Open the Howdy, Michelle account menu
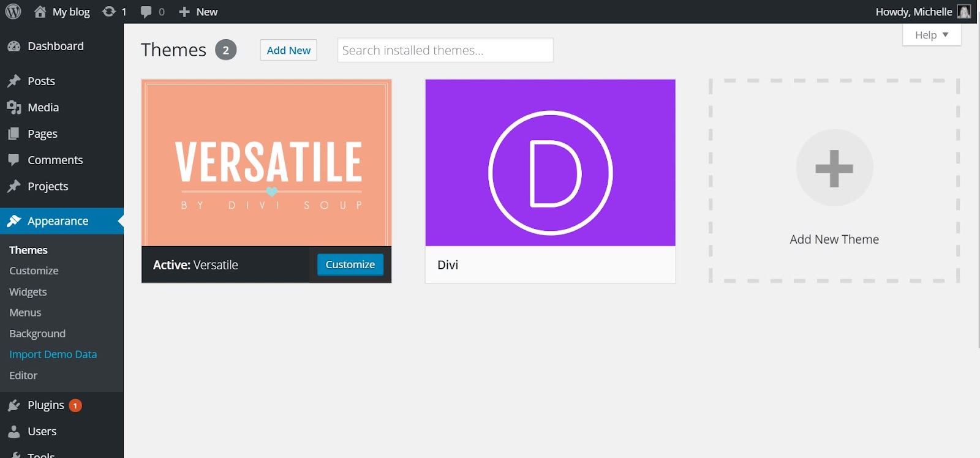980x458 pixels. click(922, 12)
